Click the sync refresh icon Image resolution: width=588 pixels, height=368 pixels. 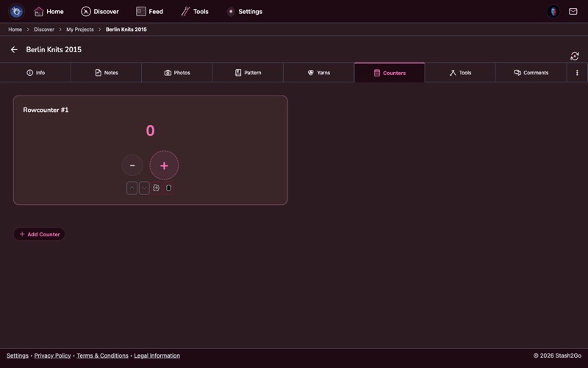click(x=574, y=56)
